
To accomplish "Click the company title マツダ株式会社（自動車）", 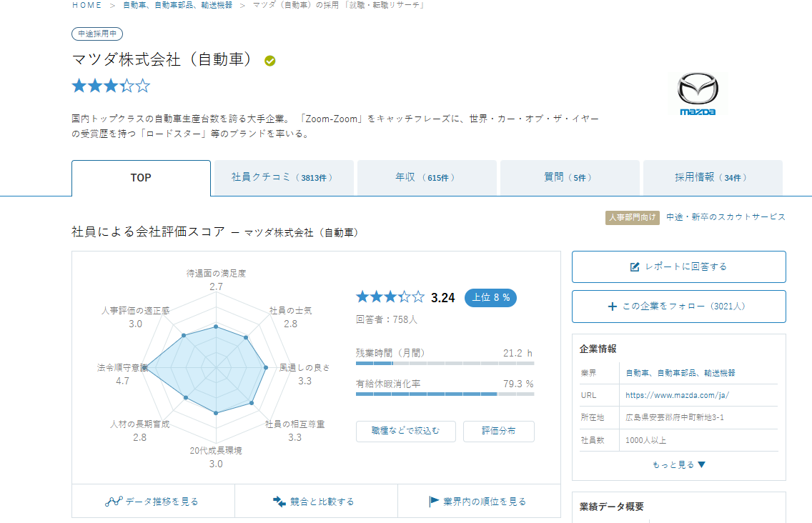I will pyautogui.click(x=162, y=59).
